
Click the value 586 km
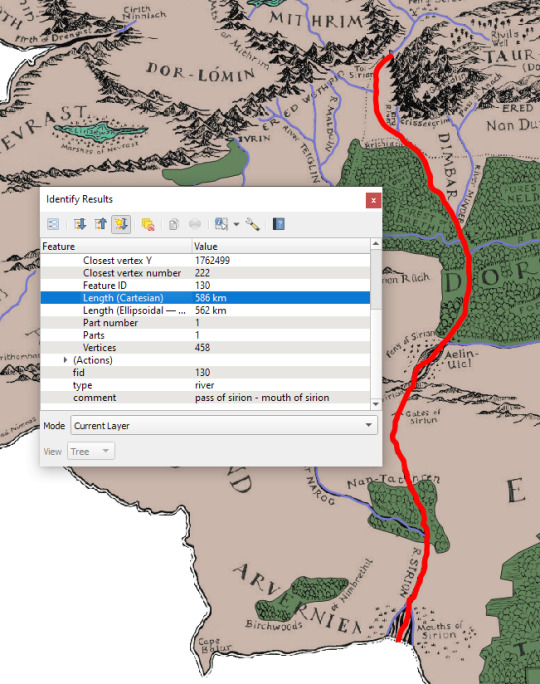click(211, 298)
